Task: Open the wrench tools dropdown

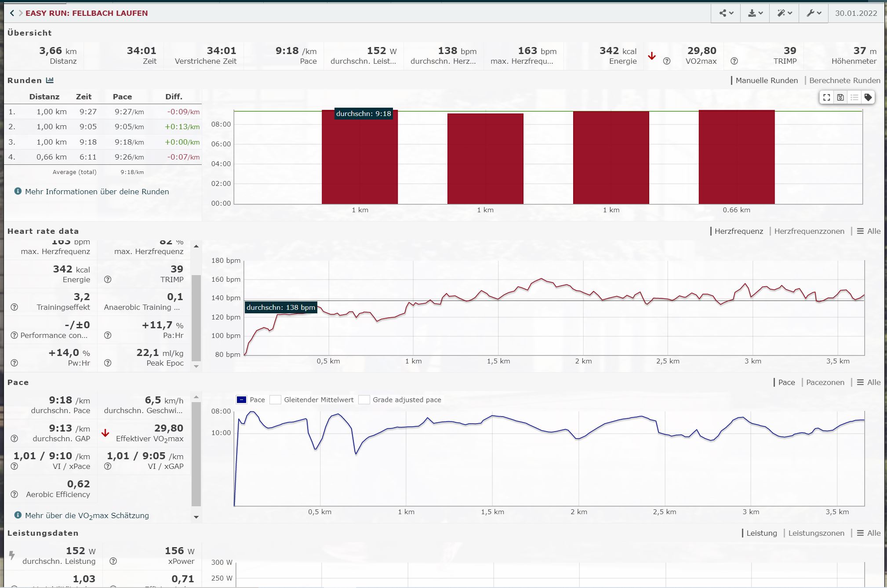Action: pos(814,13)
